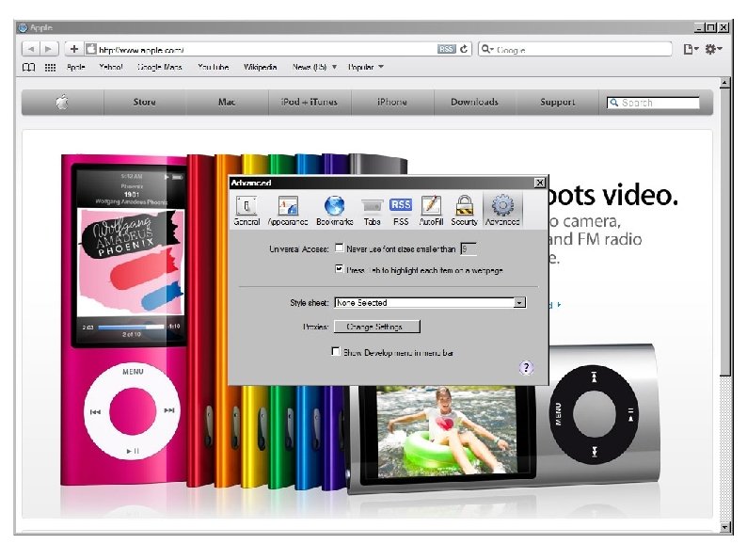Open the Style sheet dropdown
Viewport: 747px width, 560px height.
[x=430, y=303]
